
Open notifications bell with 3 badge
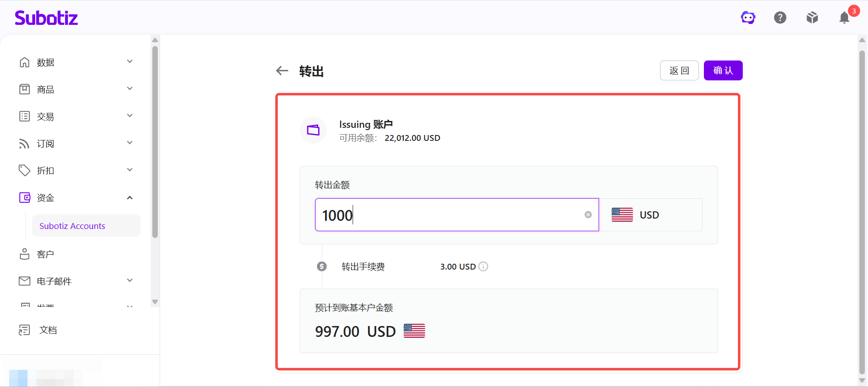click(844, 18)
